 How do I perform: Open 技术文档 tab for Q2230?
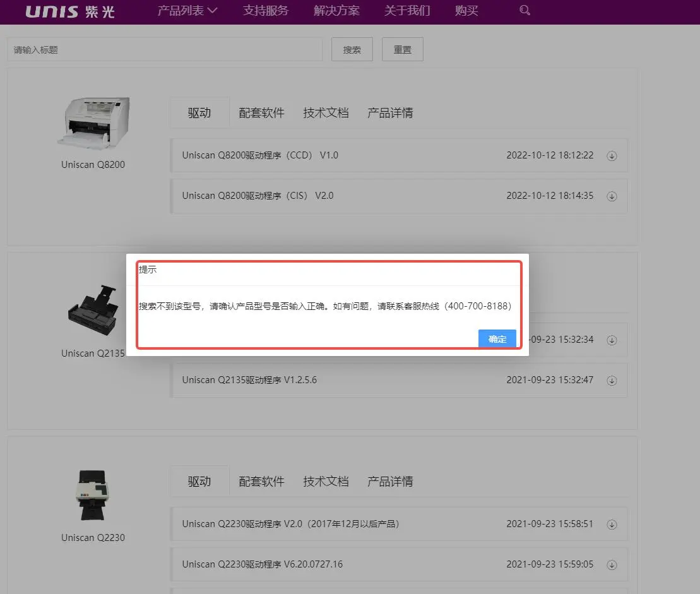pyautogui.click(x=326, y=482)
